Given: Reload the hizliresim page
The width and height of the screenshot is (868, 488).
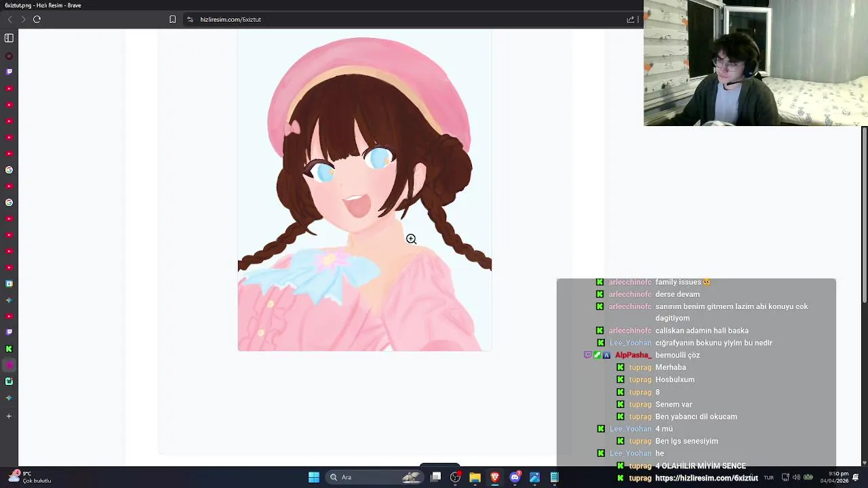Looking at the screenshot, I should 37,20.
